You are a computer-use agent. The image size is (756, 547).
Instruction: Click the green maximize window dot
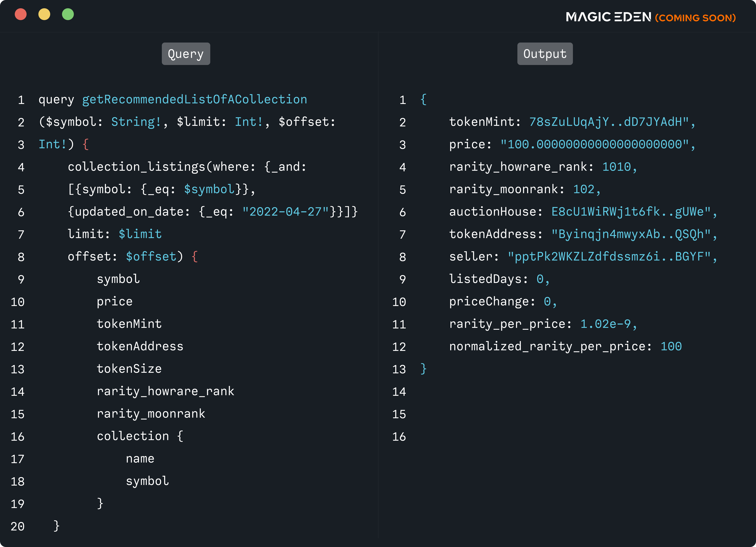point(68,14)
